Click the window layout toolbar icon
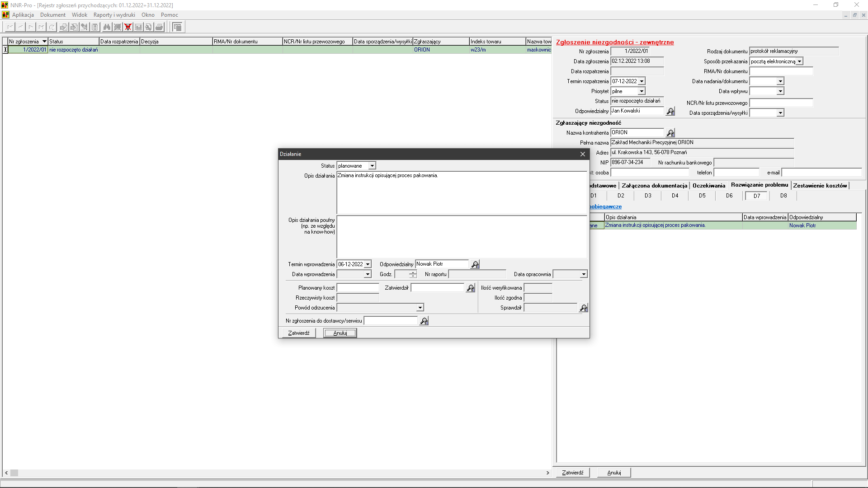This screenshot has width=868, height=488. tap(177, 27)
